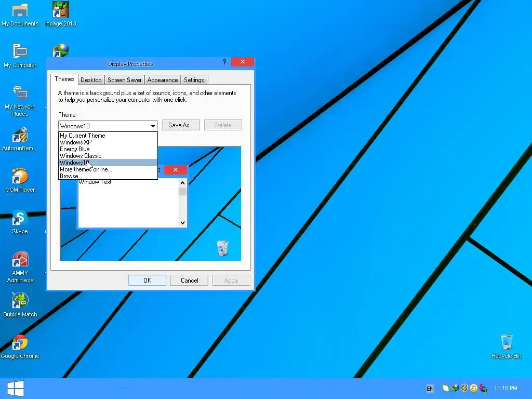Switch to the Desktop tab
Viewport: 532px width, 399px height.
(91, 80)
